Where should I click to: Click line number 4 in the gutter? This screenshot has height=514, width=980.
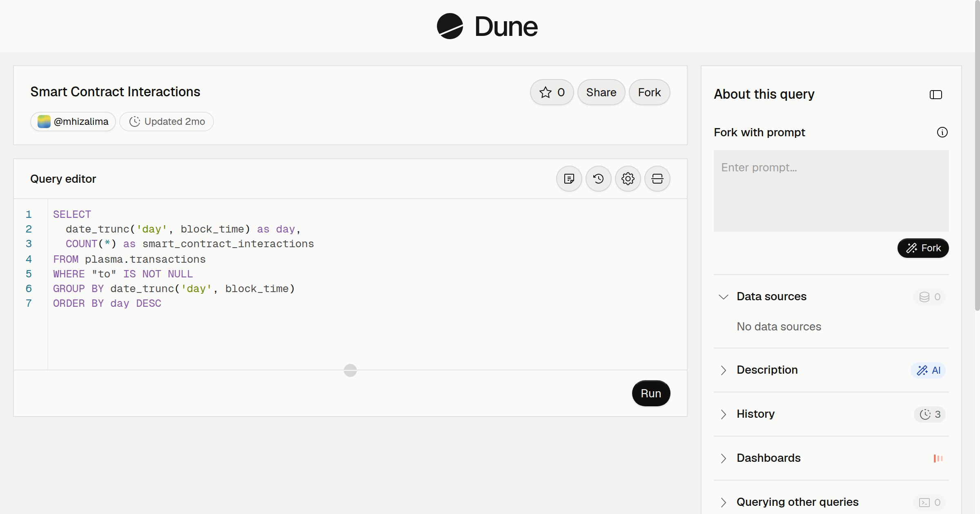(29, 259)
